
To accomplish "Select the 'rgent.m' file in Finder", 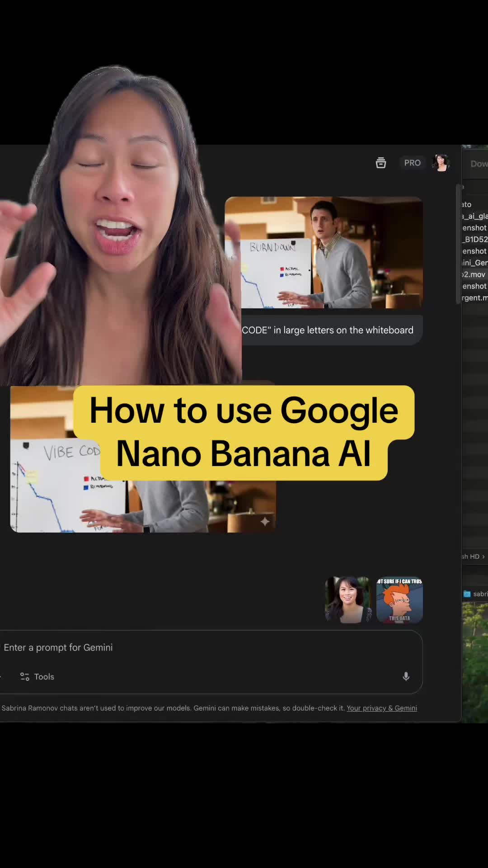I will [474, 298].
